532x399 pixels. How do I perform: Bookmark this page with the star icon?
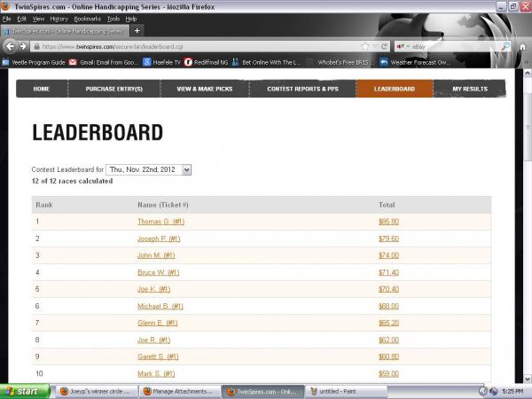pyautogui.click(x=364, y=46)
